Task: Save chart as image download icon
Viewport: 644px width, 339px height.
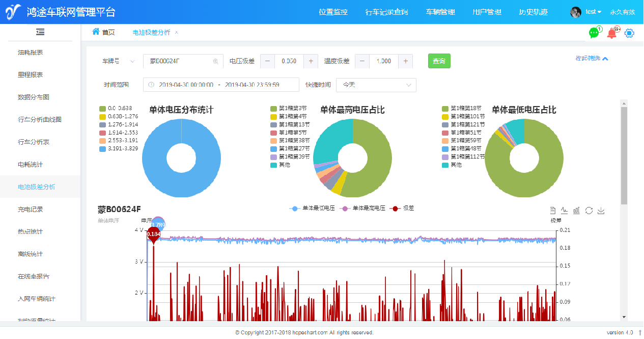Action: click(x=601, y=211)
